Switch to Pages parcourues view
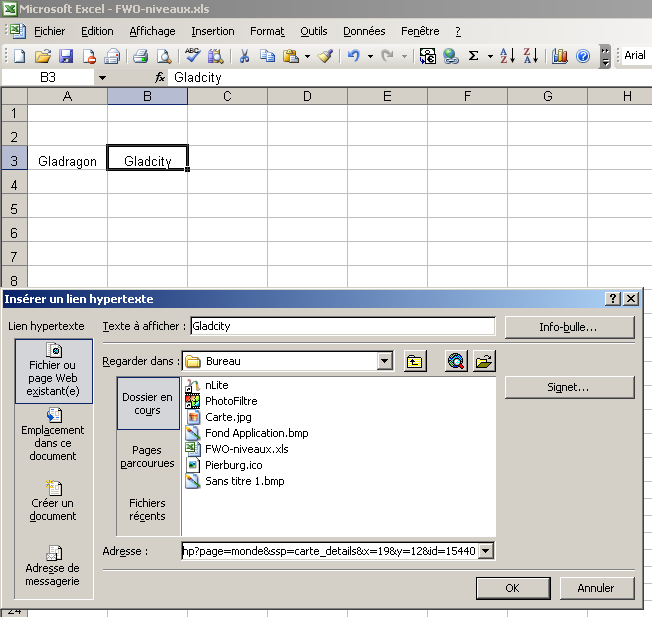The image size is (652, 617). point(148,457)
